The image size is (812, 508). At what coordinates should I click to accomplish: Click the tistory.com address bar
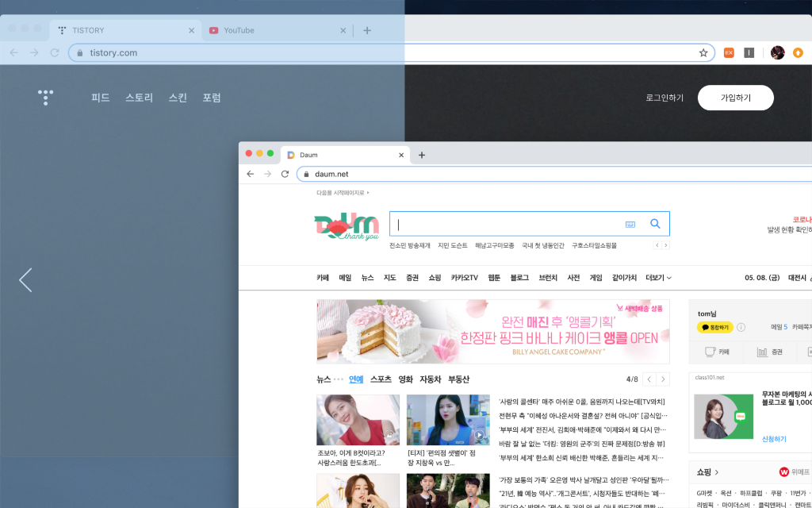(392, 52)
